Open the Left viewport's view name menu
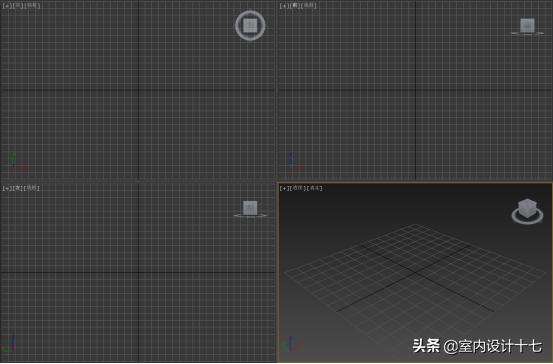Viewport: 553px width, 364px height. click(17, 188)
